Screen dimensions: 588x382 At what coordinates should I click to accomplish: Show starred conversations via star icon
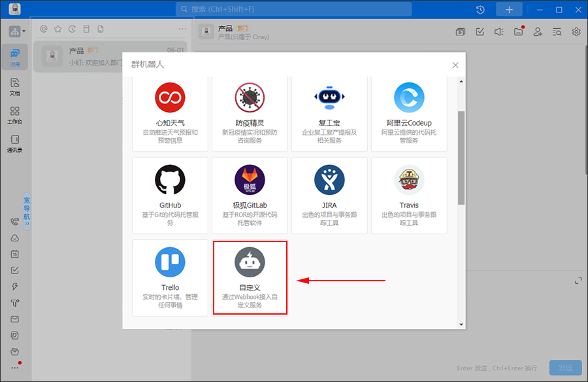coord(57,29)
